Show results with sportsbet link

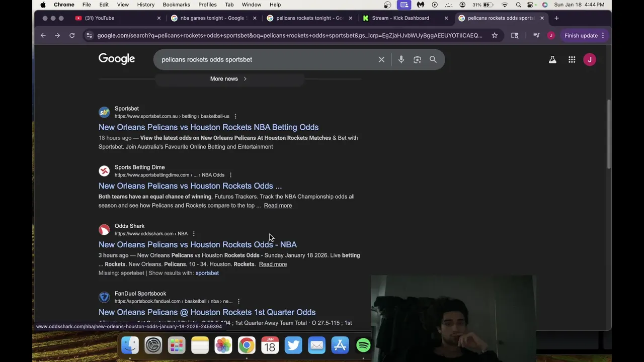(x=207, y=273)
